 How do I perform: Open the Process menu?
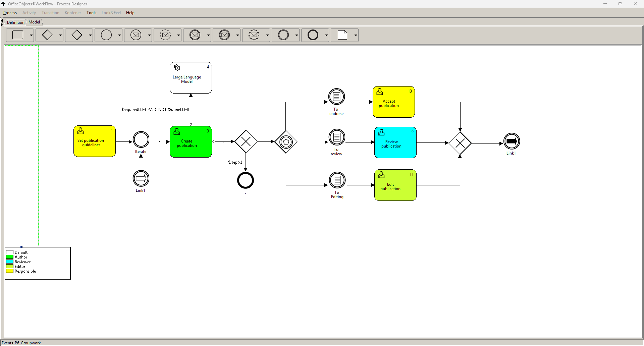click(x=10, y=13)
